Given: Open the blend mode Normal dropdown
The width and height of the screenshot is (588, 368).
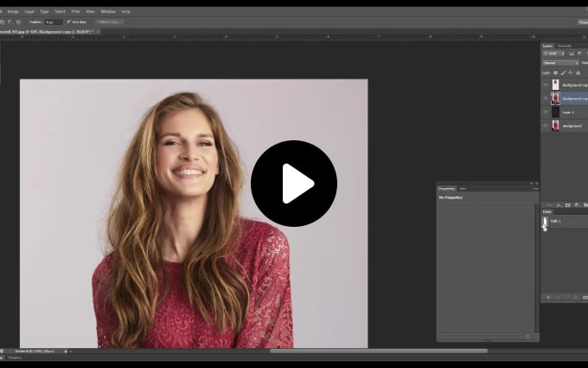Looking at the screenshot, I should [560, 62].
